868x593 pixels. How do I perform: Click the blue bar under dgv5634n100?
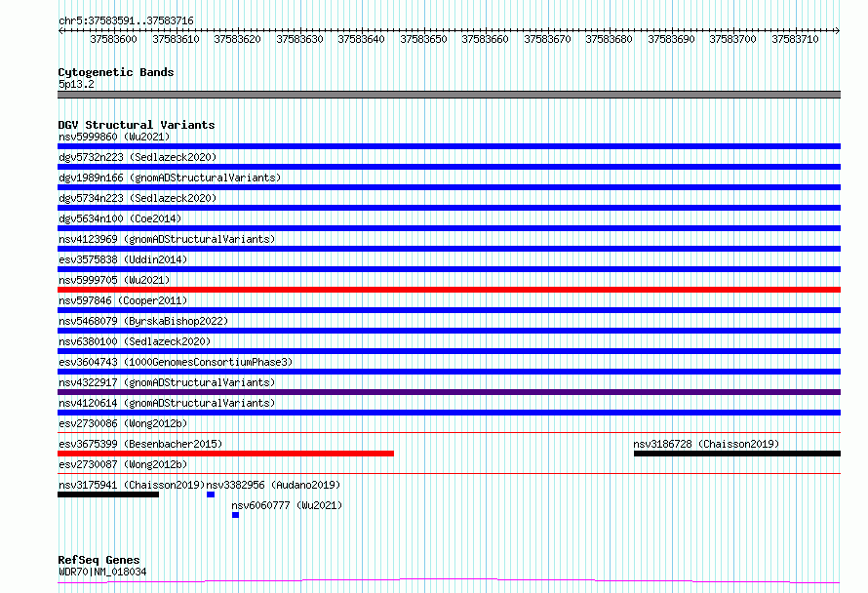449,228
